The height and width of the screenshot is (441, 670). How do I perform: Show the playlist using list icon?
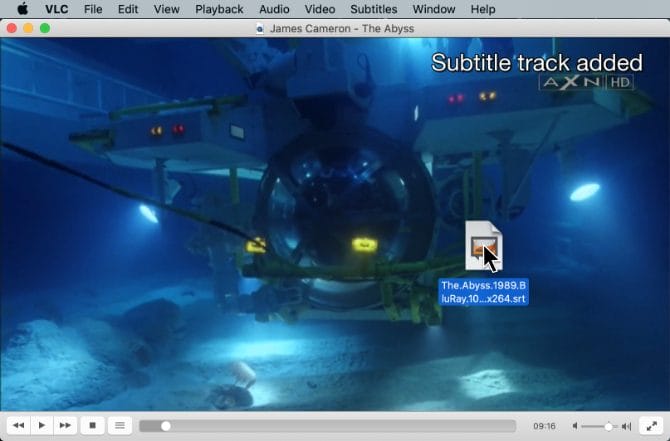[x=119, y=425]
